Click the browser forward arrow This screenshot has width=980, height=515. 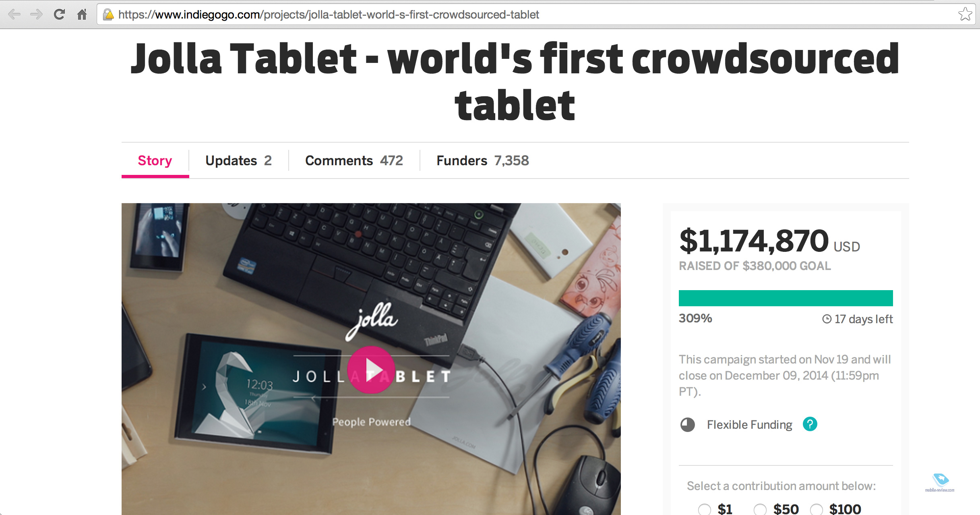pos(37,15)
